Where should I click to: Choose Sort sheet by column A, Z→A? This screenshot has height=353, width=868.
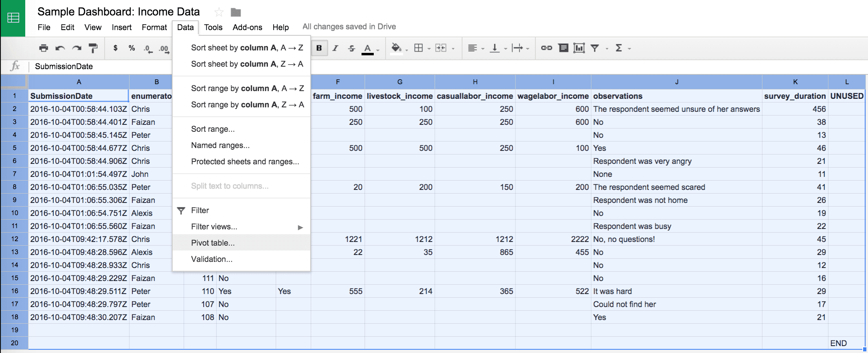click(x=241, y=64)
